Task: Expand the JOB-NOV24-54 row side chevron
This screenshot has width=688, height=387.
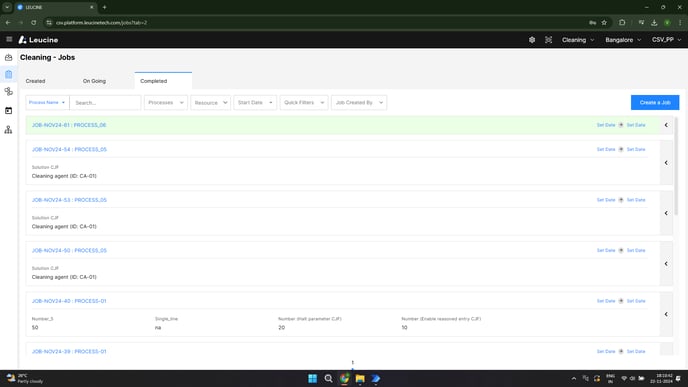Action: 666,163
